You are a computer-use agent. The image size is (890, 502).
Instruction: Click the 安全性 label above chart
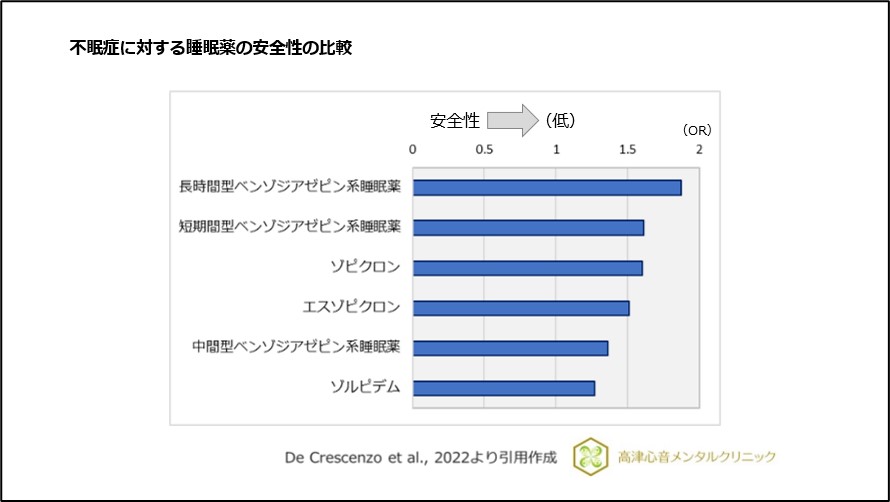coord(455,121)
